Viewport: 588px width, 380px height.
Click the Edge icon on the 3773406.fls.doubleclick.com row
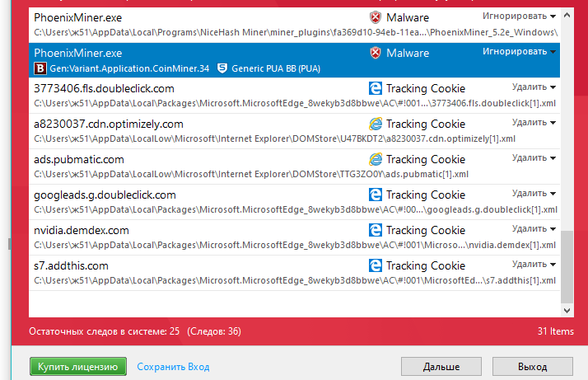(x=376, y=88)
